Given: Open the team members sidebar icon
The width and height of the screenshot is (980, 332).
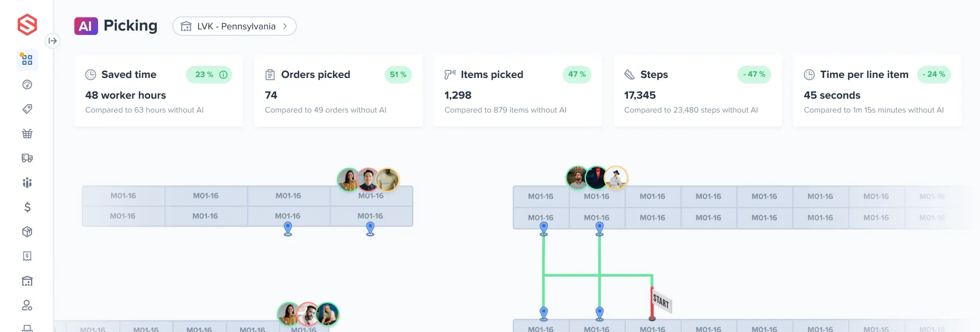Looking at the screenshot, I should [27, 183].
